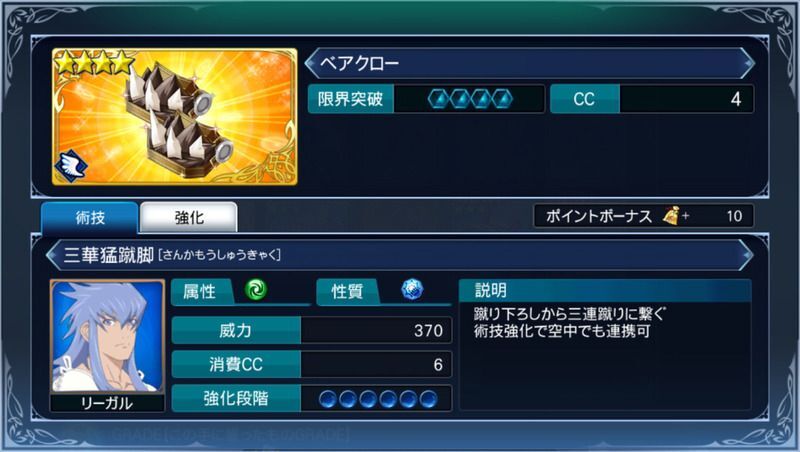The width and height of the screenshot is (800, 452).
Task: Show next arte with 三華猛蹴脚 right arrow
Action: (746, 255)
